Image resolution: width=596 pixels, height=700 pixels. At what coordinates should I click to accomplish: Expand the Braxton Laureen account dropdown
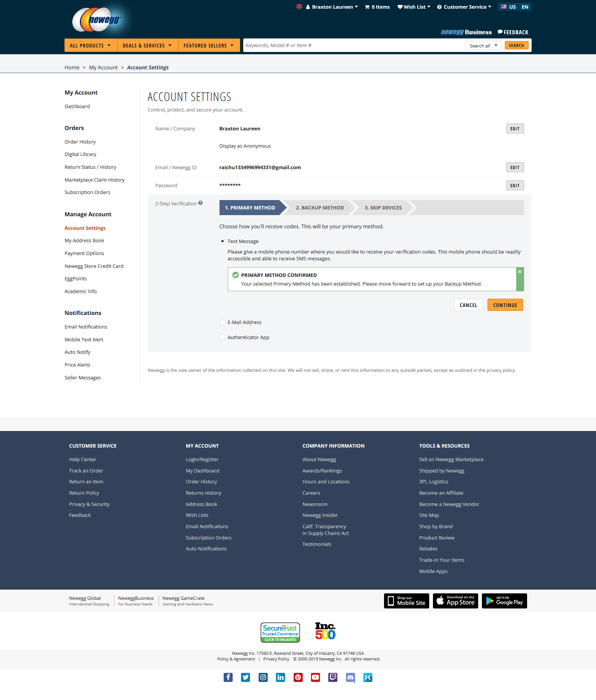332,7
